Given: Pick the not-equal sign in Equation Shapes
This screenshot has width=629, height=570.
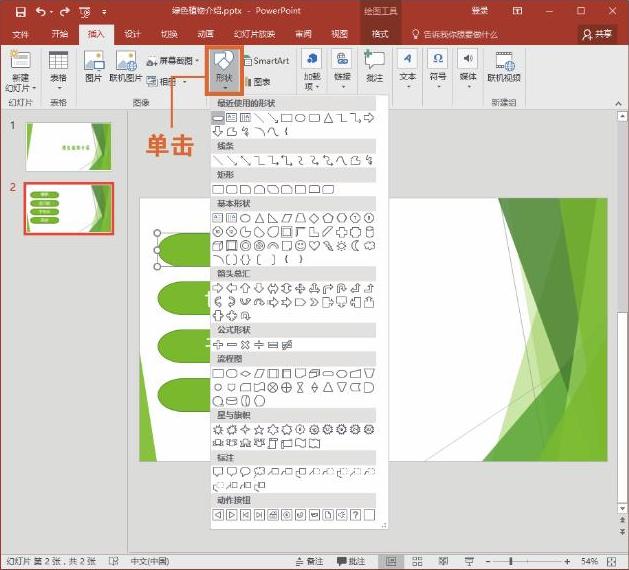Looking at the screenshot, I should [286, 345].
